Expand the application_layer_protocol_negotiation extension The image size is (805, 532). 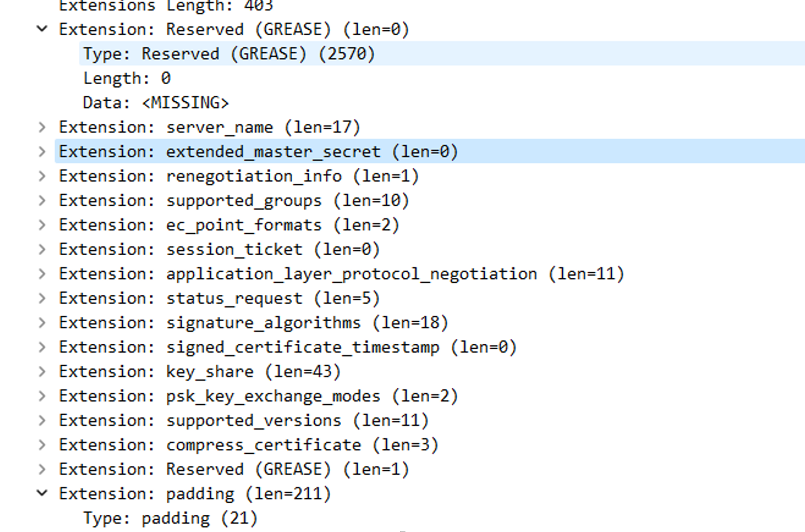tap(42, 274)
